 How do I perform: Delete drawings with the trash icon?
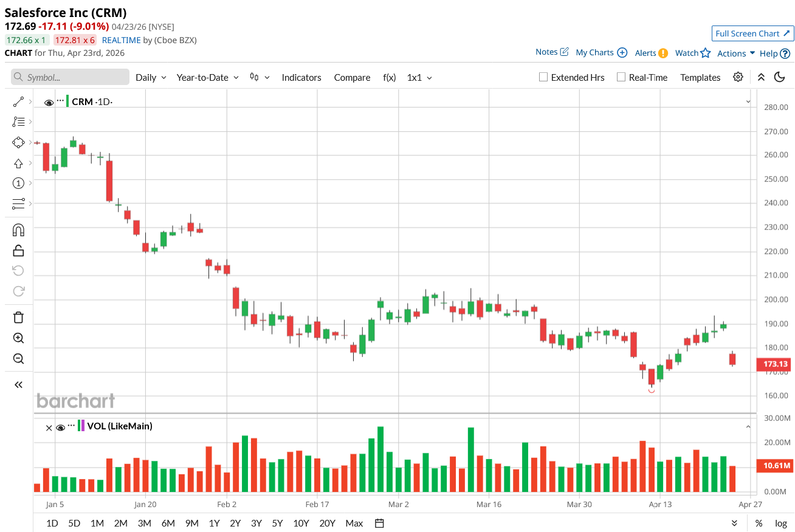point(18,317)
